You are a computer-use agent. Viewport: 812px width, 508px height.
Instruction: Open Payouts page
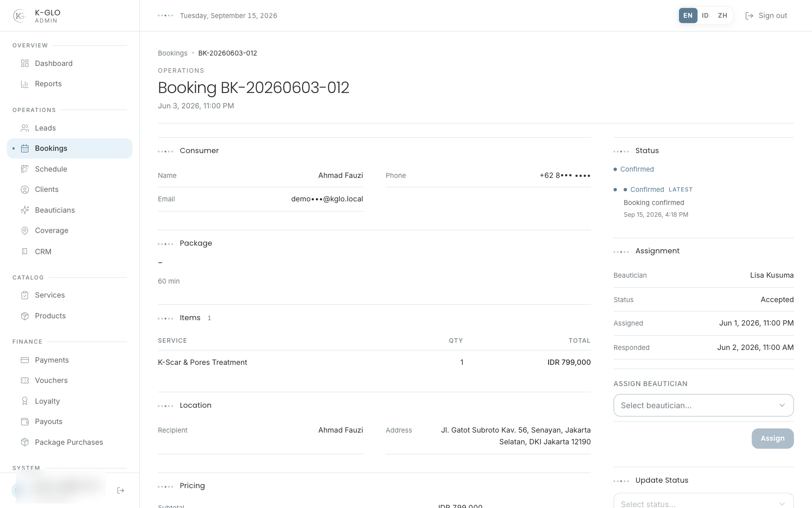point(69,422)
